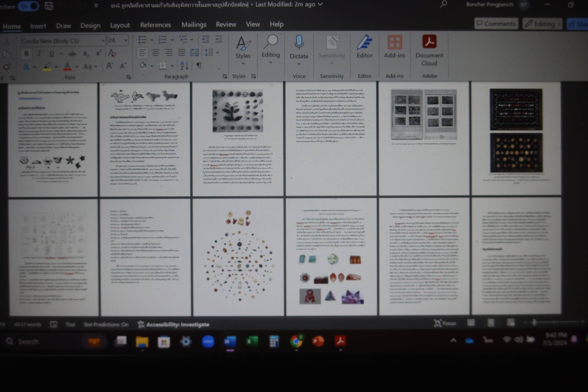Click the Clear All Formatting icon
Screen dimensions: 588x392
tap(112, 53)
